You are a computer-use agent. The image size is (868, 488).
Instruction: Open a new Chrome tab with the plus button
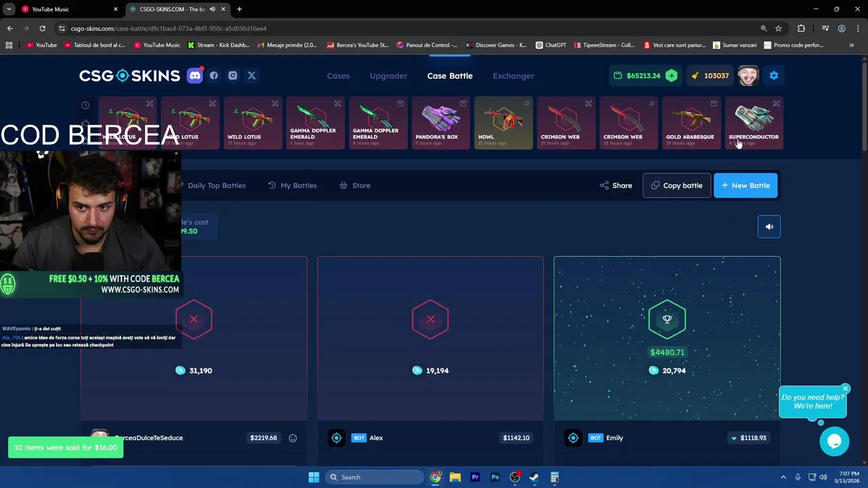tap(239, 9)
